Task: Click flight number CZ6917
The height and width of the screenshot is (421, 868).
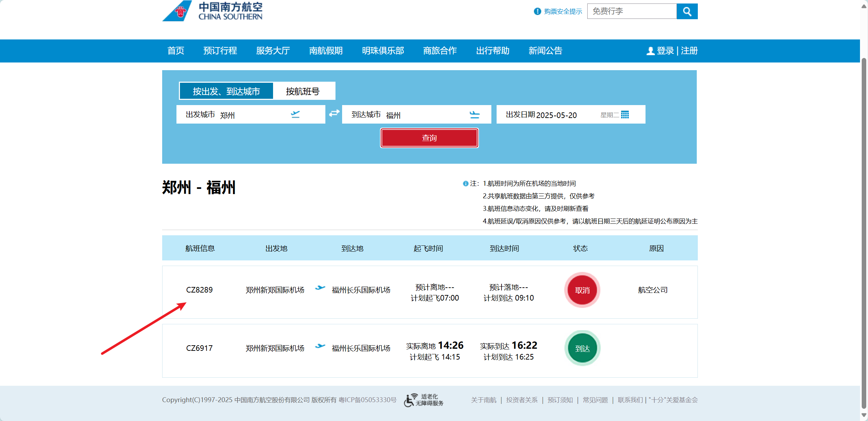Action: 199,348
